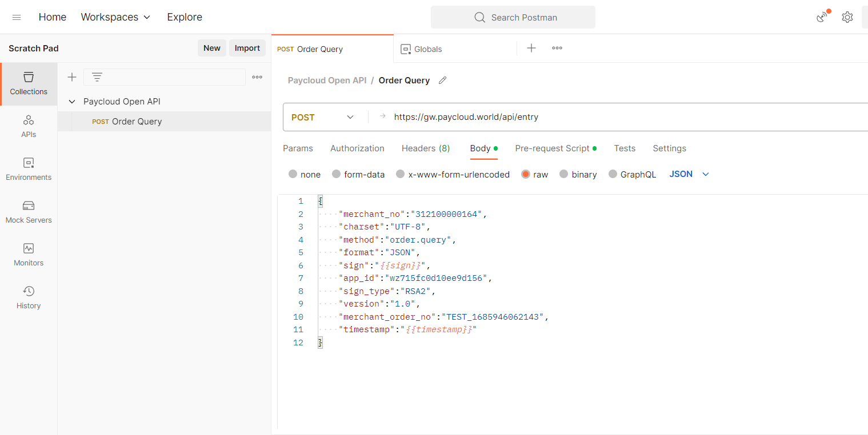Image resolution: width=868 pixels, height=435 pixels.
Task: Click the "UTF-8" charset value
Action: click(x=409, y=227)
